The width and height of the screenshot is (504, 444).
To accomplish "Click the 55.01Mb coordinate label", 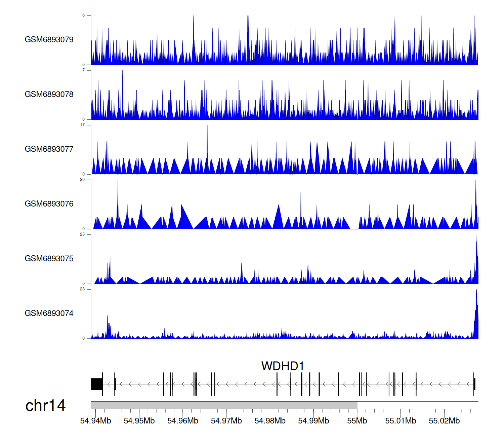I will (x=401, y=421).
